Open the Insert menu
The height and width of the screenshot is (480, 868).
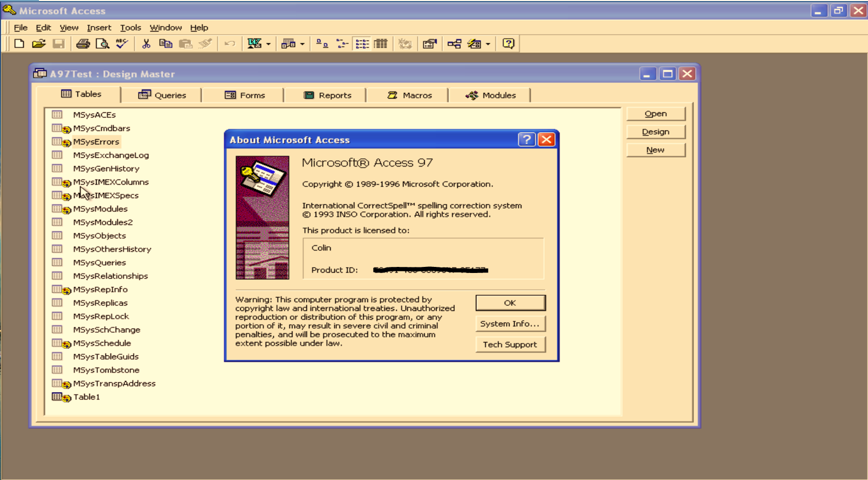pos(99,27)
